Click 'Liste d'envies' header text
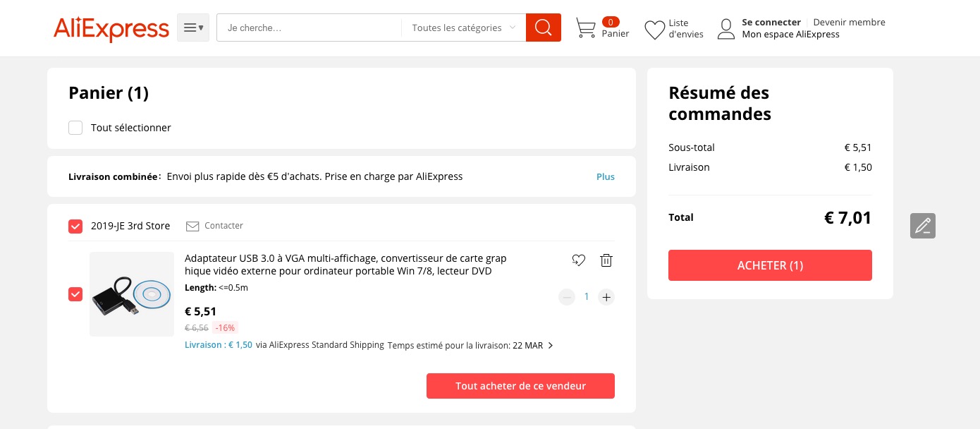This screenshot has width=980, height=429. point(686,28)
